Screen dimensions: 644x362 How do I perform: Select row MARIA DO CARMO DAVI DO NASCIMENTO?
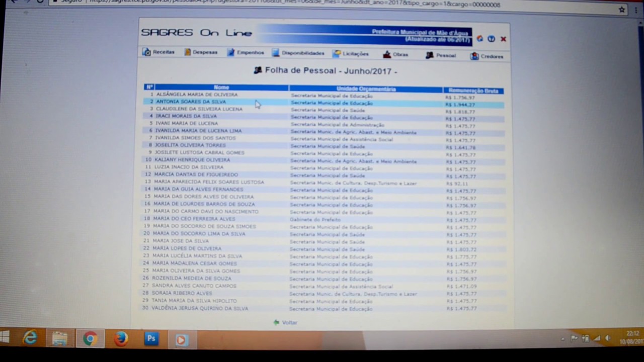point(324,212)
